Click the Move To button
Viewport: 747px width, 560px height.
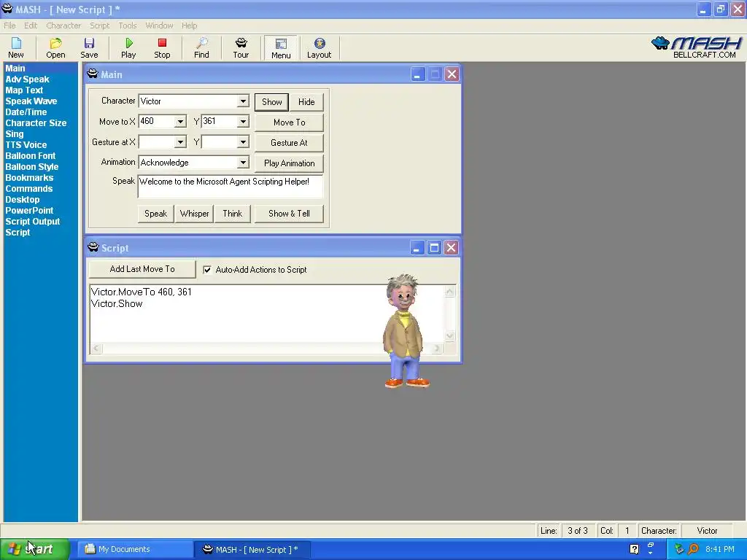[289, 122]
